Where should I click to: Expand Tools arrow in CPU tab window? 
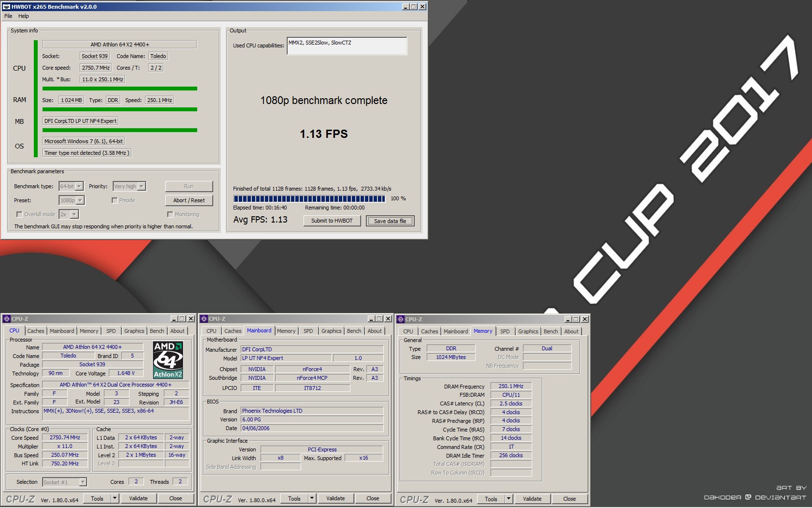click(x=115, y=498)
